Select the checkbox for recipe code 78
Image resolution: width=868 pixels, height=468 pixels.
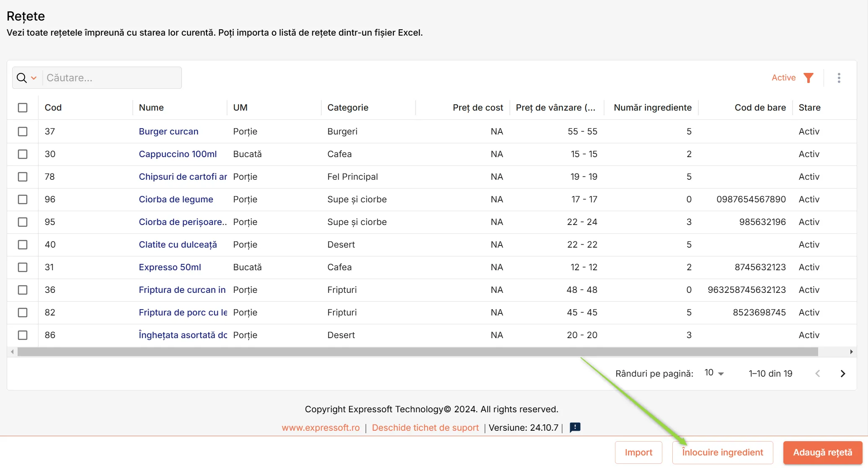pyautogui.click(x=23, y=177)
